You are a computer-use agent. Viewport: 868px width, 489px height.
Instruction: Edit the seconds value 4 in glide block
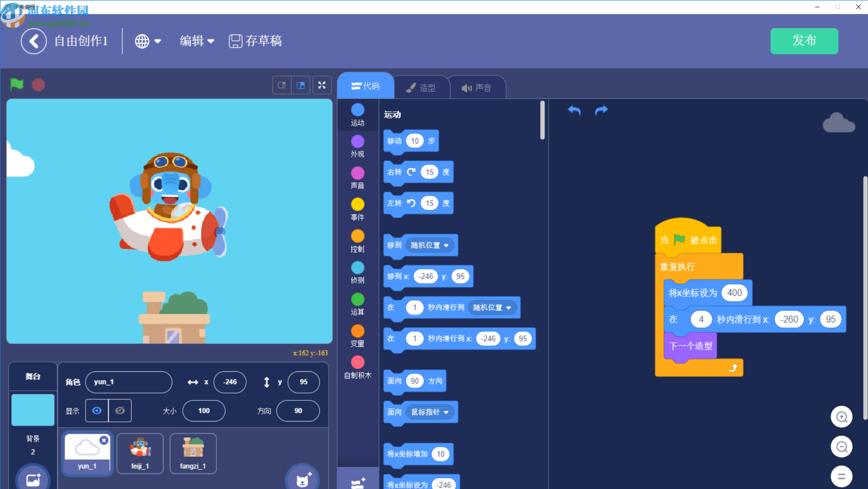coord(701,320)
